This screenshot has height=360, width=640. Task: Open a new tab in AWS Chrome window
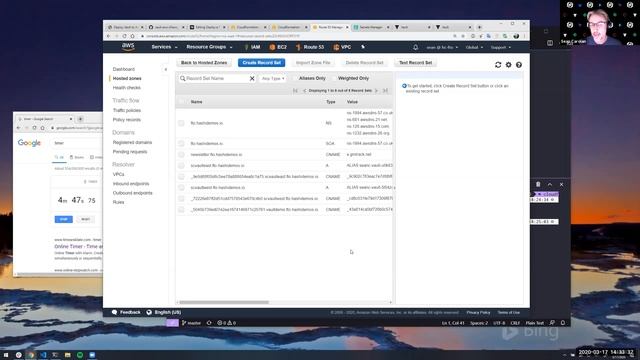click(480, 27)
